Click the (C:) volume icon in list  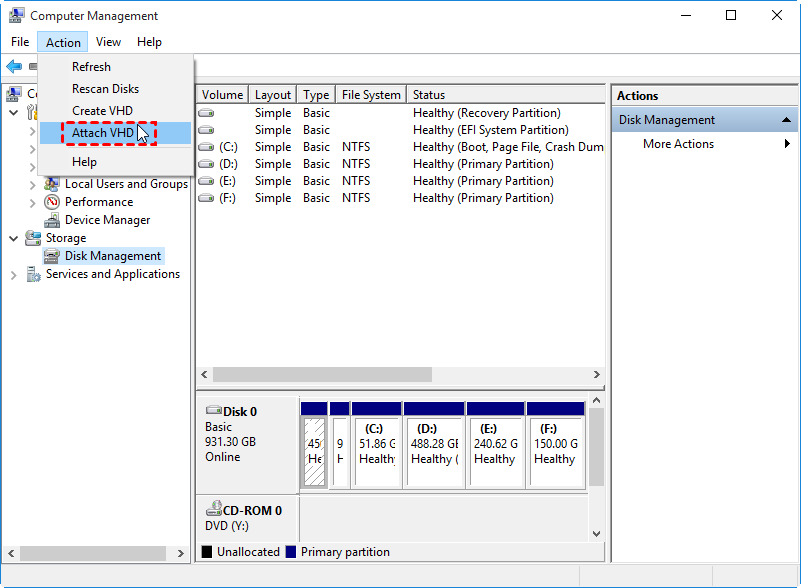[x=206, y=147]
